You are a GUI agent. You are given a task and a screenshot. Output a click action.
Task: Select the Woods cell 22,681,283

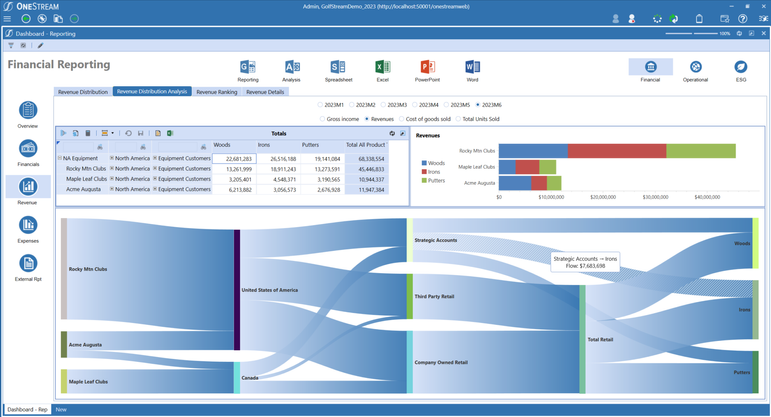pyautogui.click(x=234, y=159)
